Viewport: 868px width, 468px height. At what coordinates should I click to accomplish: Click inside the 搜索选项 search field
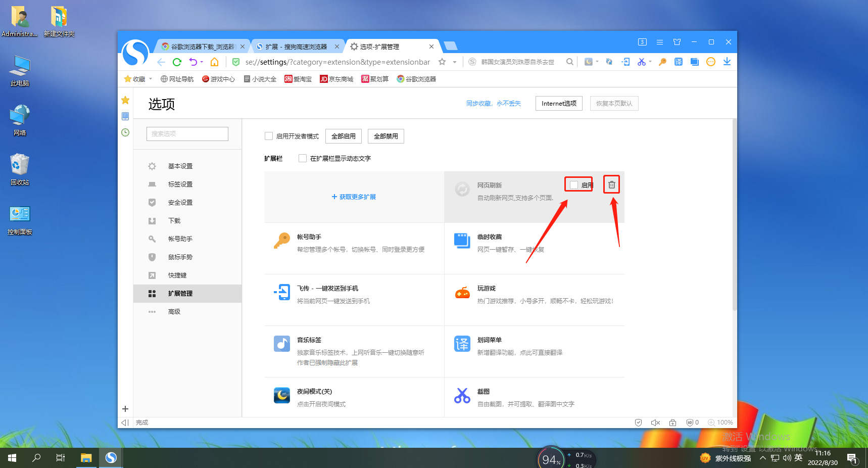[187, 134]
